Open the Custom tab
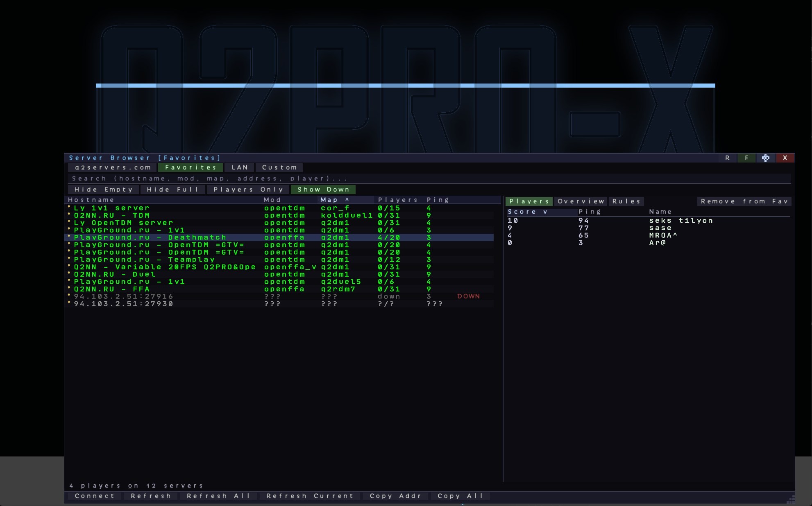Screen dimensions: 812x506 pyautogui.click(x=279, y=167)
